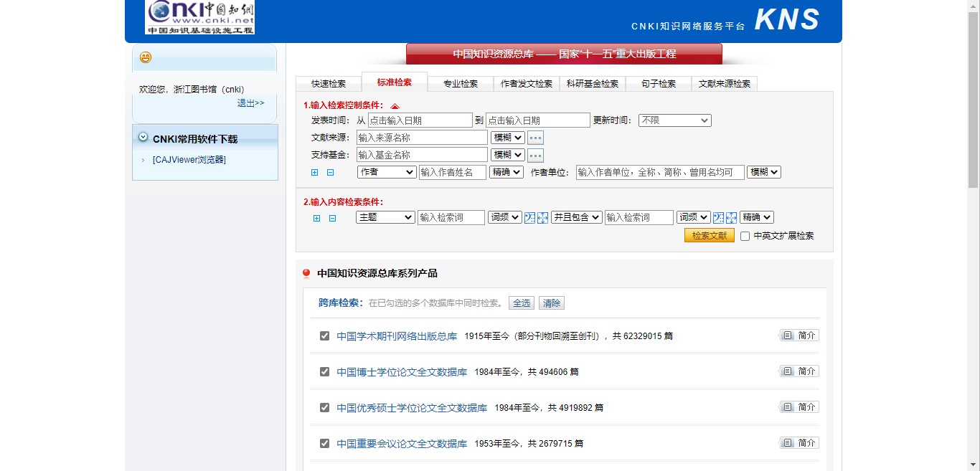
Task: Open the first 词频 dropdown after 主题 term
Action: click(505, 217)
